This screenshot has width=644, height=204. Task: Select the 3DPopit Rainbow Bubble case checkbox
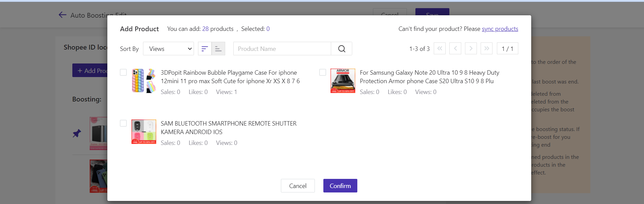(x=123, y=72)
